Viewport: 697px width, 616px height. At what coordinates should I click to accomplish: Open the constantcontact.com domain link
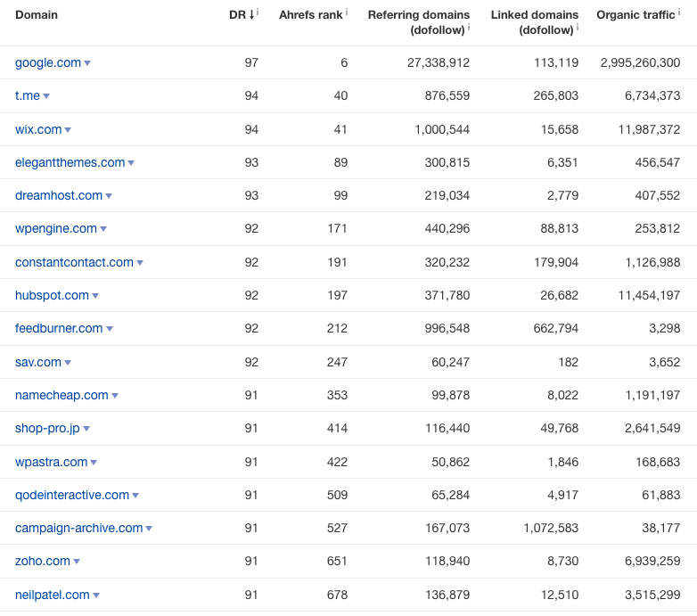tap(74, 262)
